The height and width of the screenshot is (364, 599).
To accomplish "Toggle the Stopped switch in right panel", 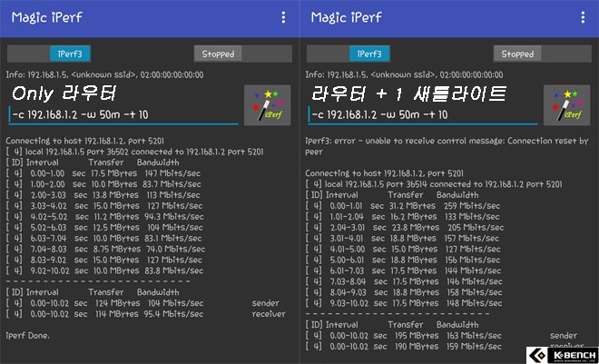I will [543, 54].
